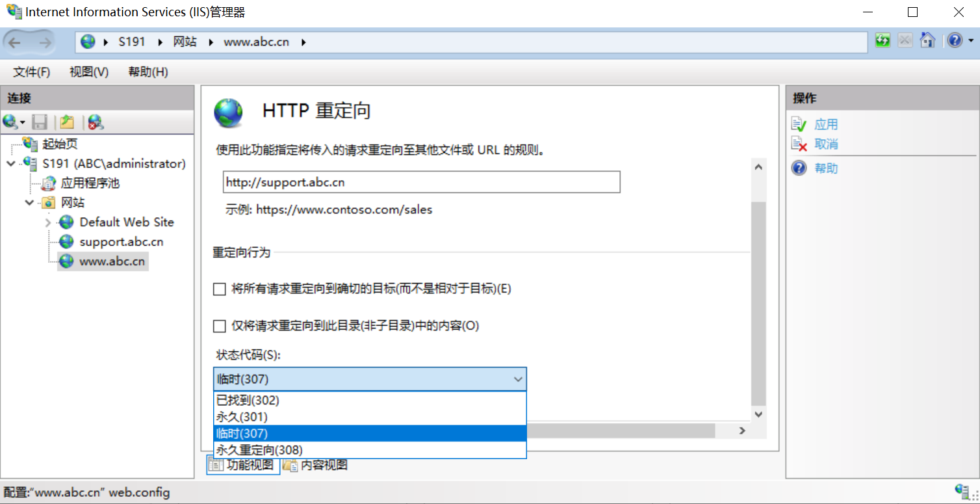
Task: Open breadcrumb arrow after S191
Action: point(159,42)
